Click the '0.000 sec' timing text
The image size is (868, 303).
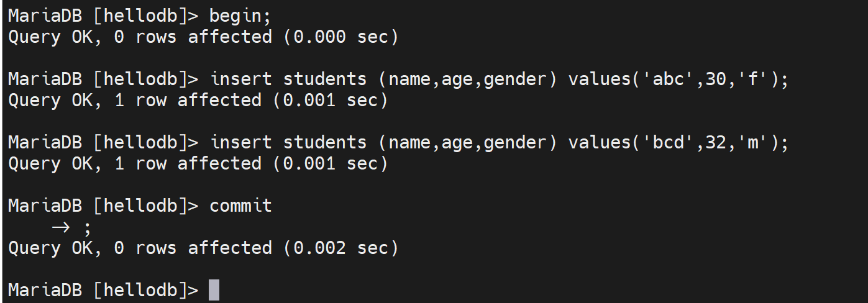(340, 37)
